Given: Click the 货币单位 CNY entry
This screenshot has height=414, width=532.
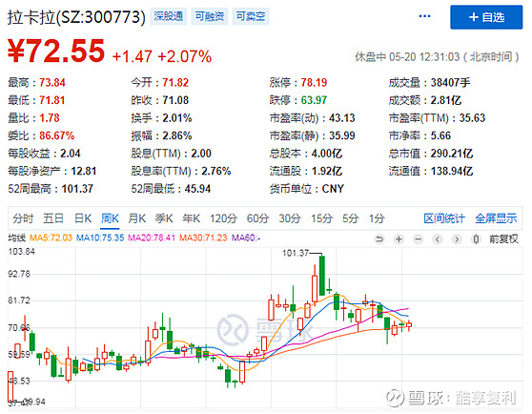Looking at the screenshot, I should tap(307, 189).
